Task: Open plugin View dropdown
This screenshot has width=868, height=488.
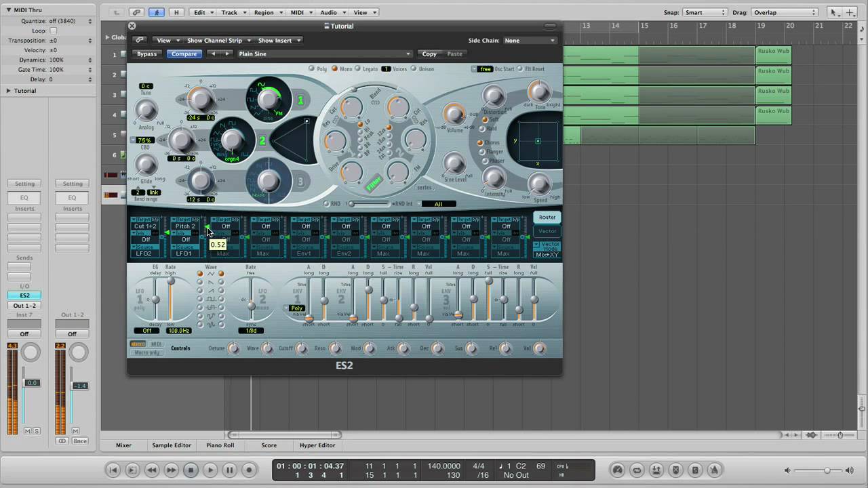Action: (167, 40)
